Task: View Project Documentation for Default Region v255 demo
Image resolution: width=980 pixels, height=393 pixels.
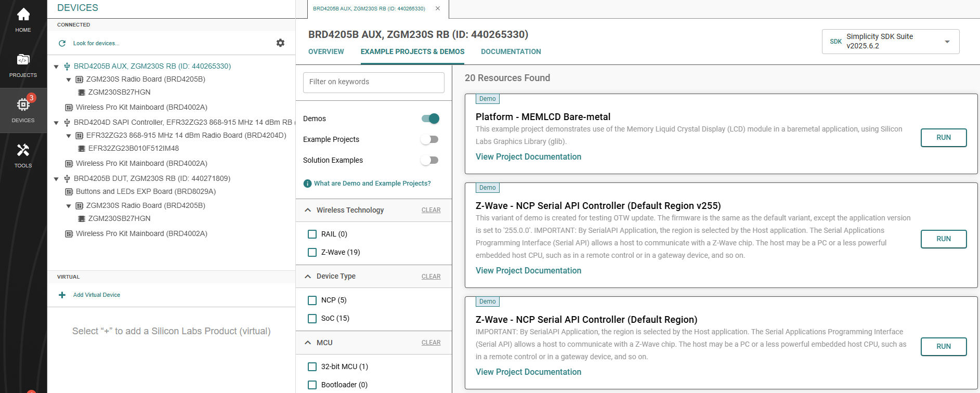Action: (528, 271)
